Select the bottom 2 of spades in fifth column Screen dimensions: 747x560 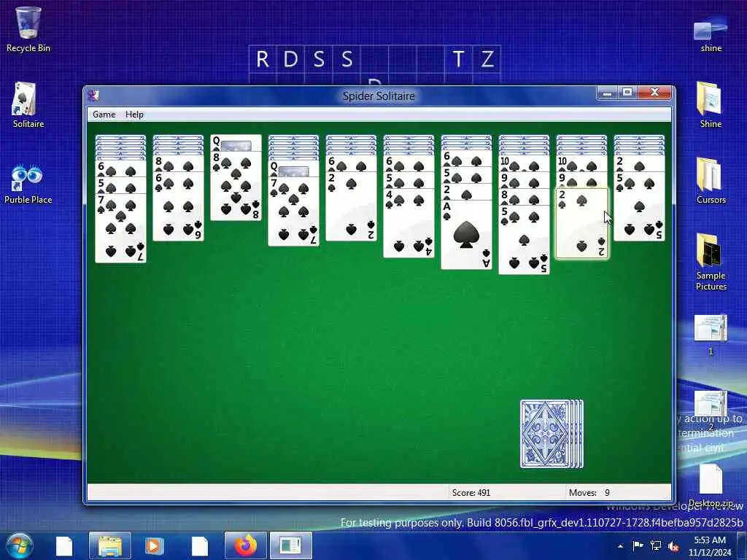(x=351, y=206)
